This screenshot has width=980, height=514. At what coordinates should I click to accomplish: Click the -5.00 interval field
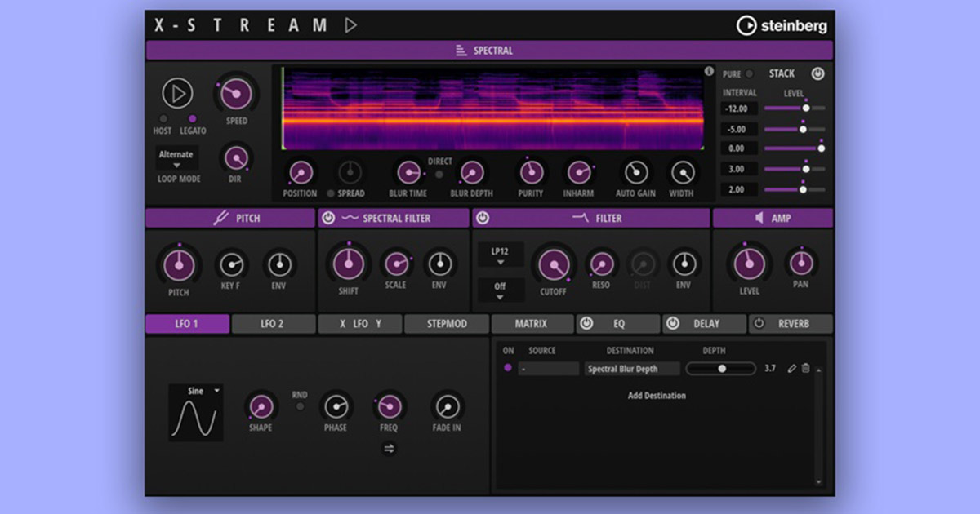pos(739,129)
